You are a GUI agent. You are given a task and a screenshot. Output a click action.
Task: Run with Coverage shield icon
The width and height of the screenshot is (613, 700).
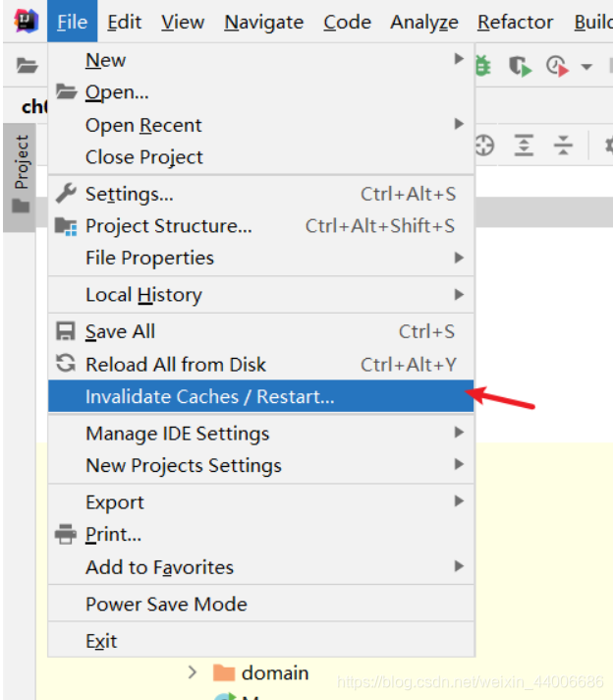click(x=521, y=66)
